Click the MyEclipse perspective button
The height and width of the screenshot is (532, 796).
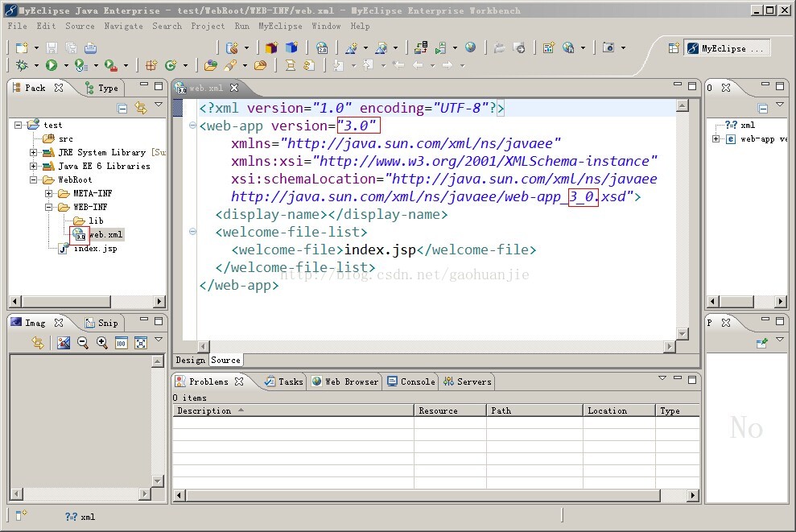click(x=727, y=48)
